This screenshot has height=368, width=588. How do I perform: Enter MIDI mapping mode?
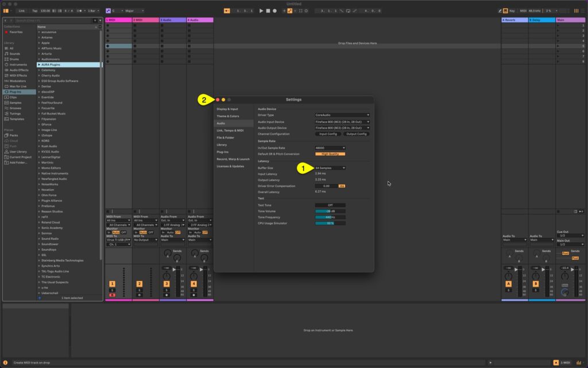click(523, 10)
